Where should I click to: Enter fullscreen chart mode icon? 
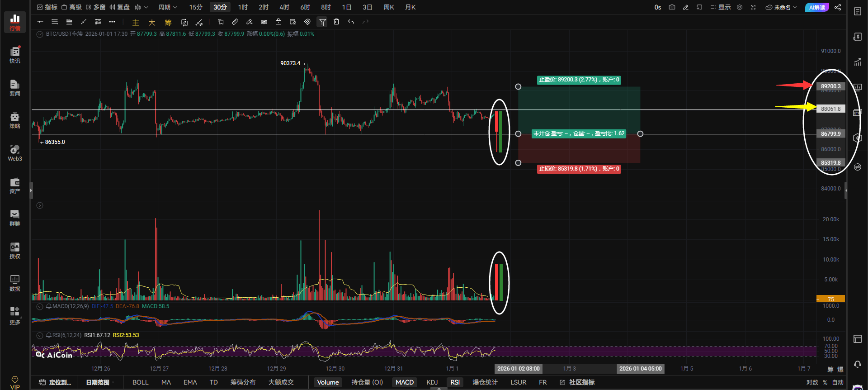753,7
